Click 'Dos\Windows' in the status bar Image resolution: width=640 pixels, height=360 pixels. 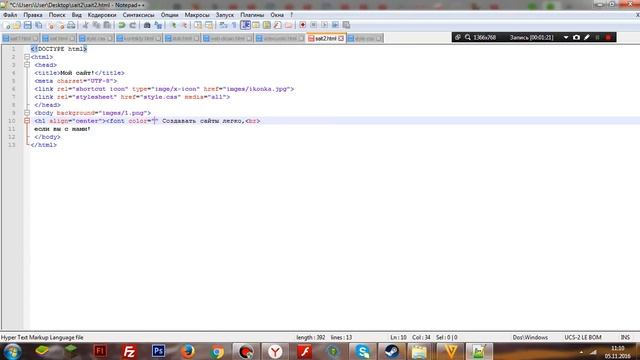point(530,338)
